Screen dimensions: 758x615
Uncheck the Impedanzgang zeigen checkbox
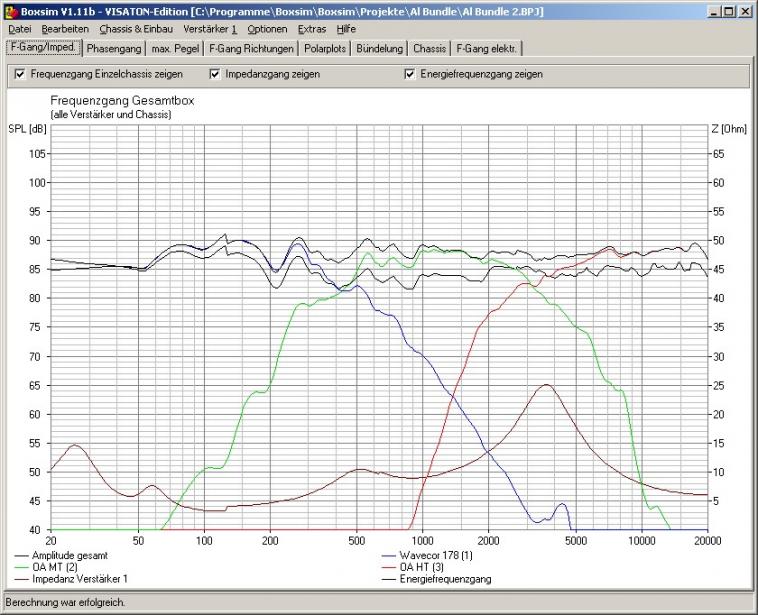[x=215, y=74]
